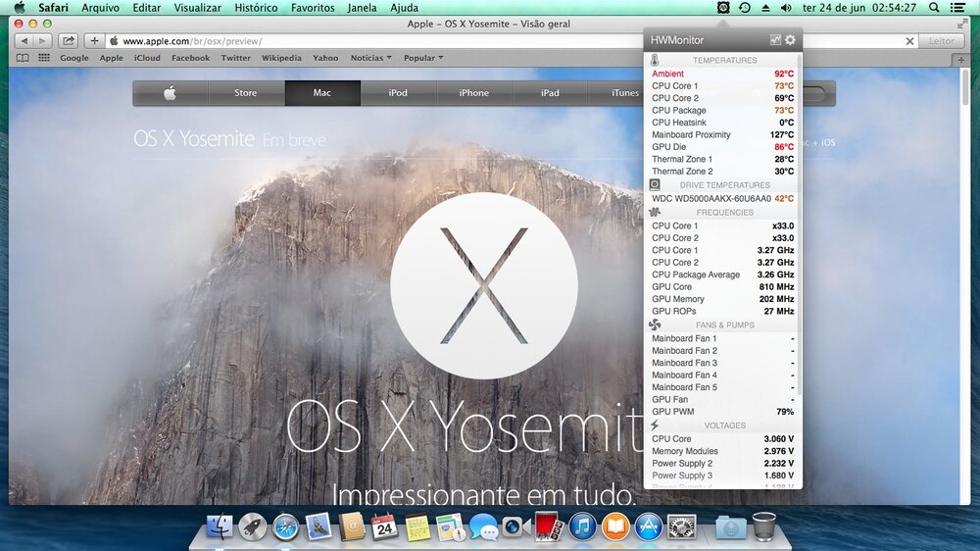Open HWMonitor preferences gear icon

pos(790,40)
